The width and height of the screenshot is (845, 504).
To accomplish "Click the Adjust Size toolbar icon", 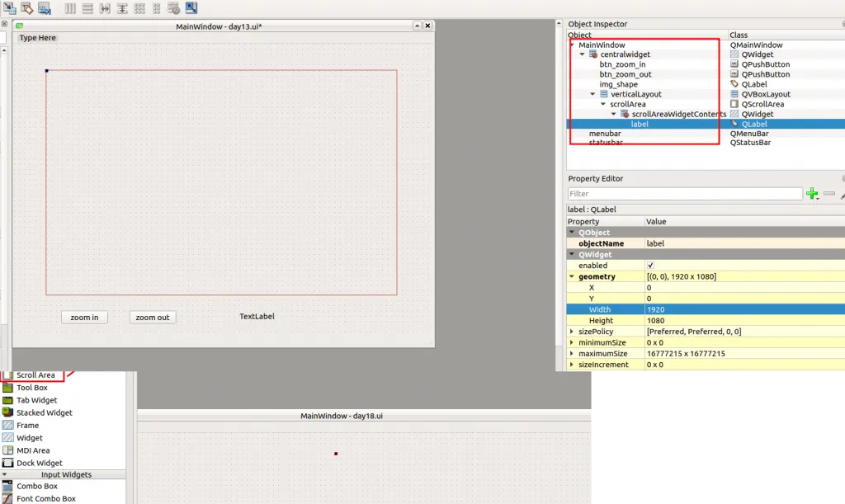I will coord(191,8).
